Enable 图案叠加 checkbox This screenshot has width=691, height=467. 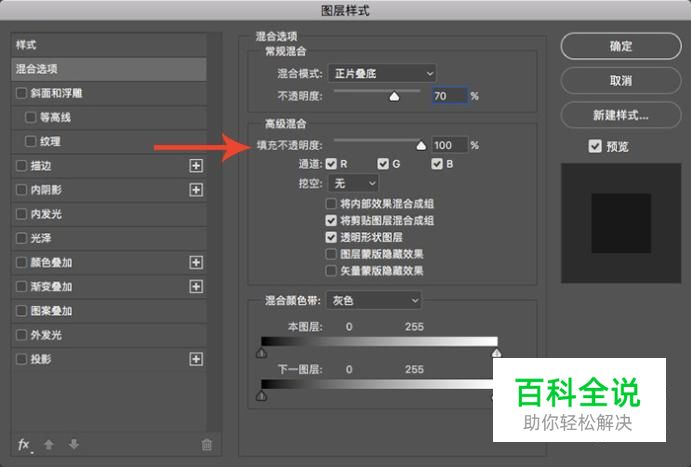click(x=21, y=311)
